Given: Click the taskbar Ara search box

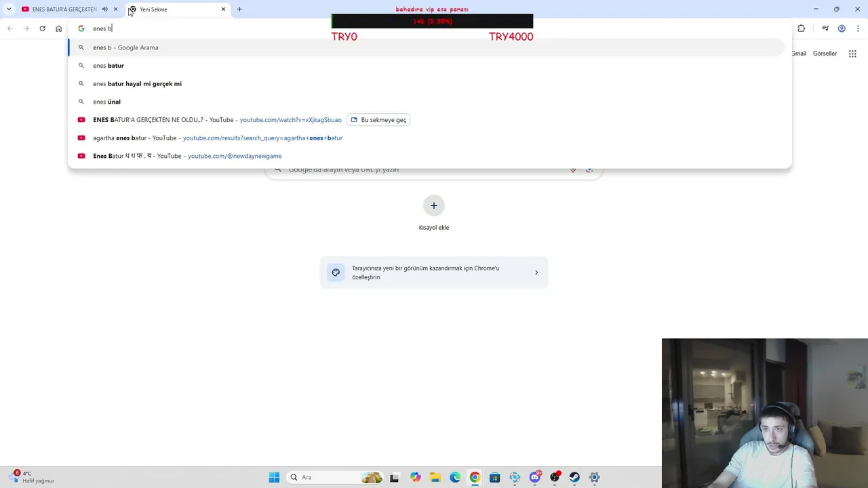Looking at the screenshot, I should 335,477.
